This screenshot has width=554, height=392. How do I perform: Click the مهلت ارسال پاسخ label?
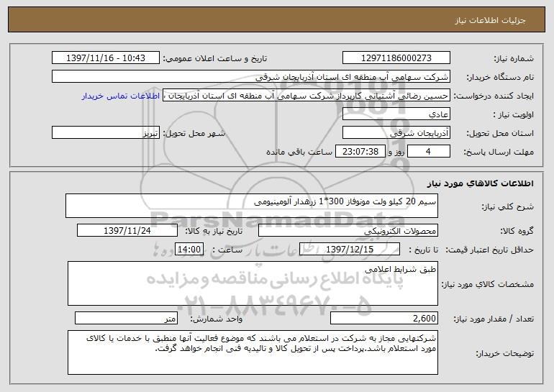[x=498, y=152]
